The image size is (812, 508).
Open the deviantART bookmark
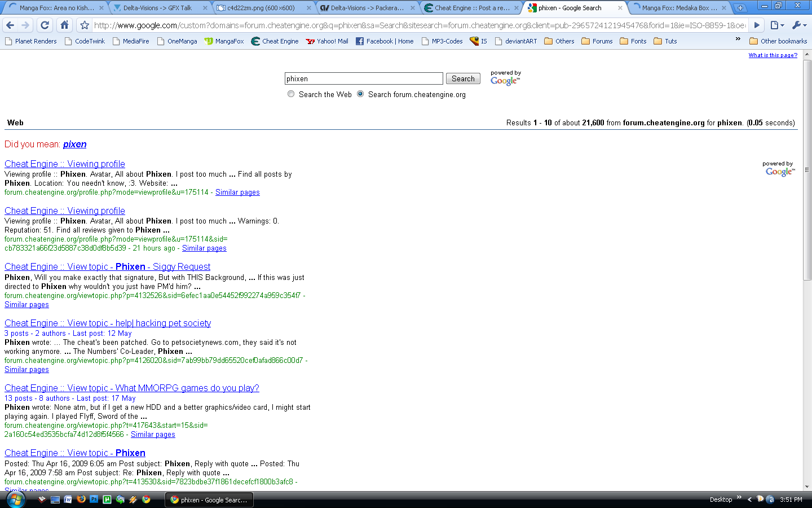coord(516,41)
